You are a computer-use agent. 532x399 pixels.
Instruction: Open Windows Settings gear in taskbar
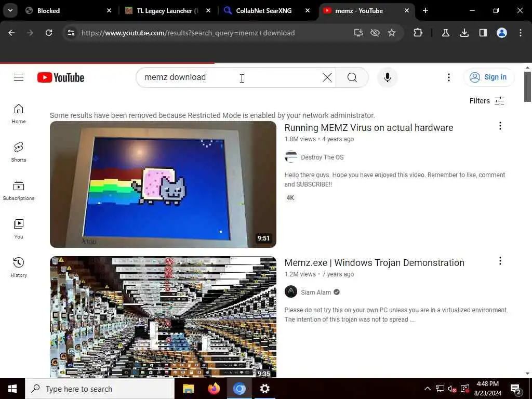264,389
